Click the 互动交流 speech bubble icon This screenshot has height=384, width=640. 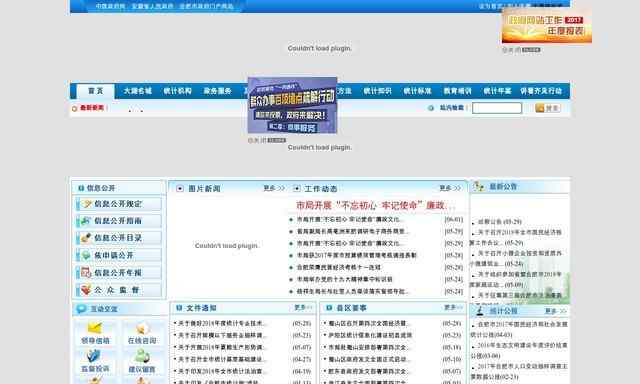pos(81,309)
